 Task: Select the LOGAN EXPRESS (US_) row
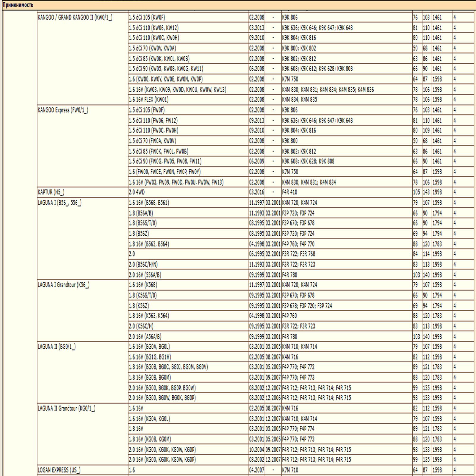[x=59, y=470]
